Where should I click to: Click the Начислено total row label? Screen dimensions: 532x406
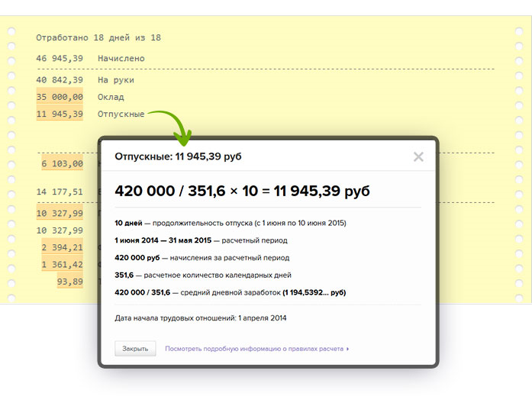(x=121, y=58)
